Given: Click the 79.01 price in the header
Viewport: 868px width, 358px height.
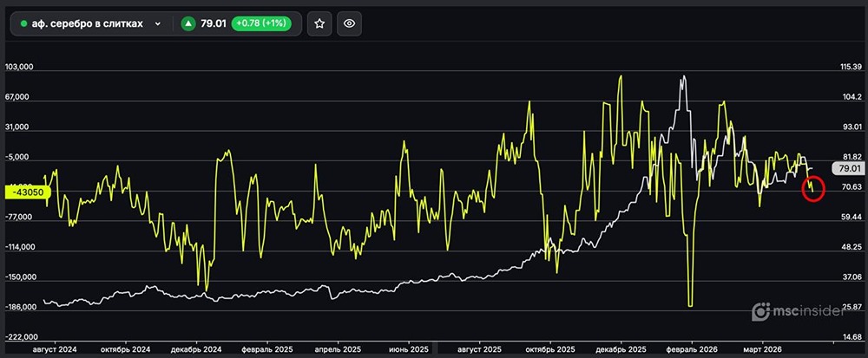Looking at the screenshot, I should point(214,23).
